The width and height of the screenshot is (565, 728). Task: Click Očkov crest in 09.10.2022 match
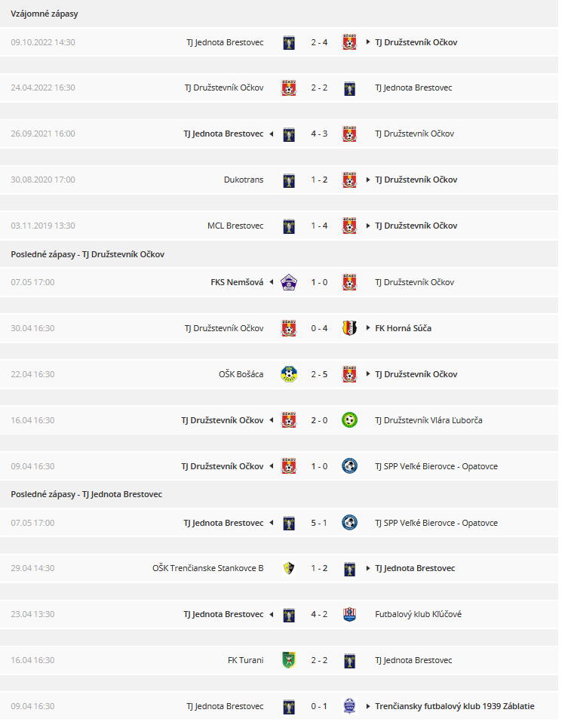click(x=349, y=42)
